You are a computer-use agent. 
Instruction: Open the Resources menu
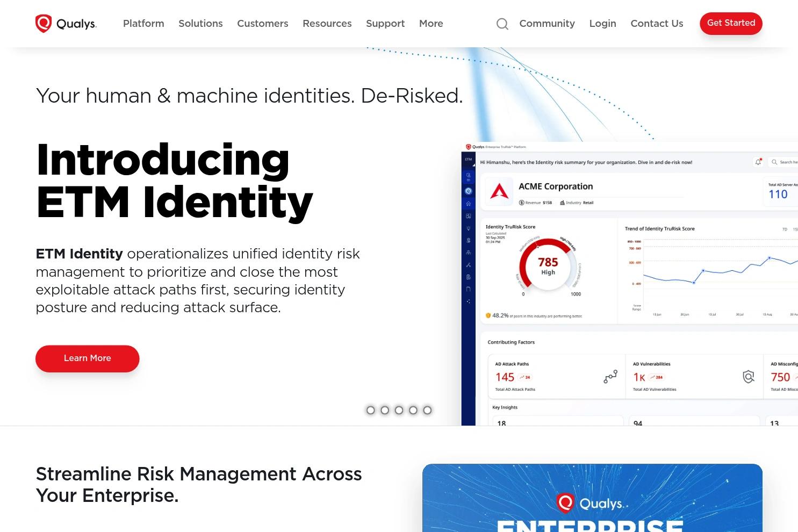[327, 24]
